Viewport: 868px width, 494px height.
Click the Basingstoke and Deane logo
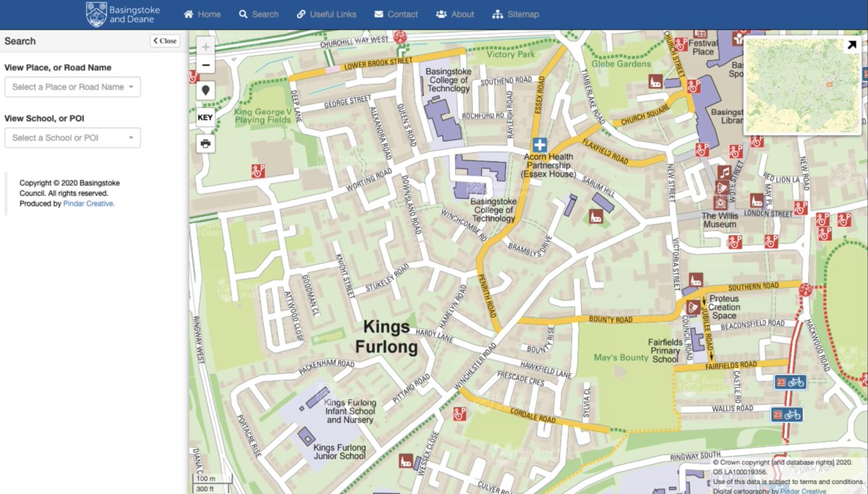point(122,14)
